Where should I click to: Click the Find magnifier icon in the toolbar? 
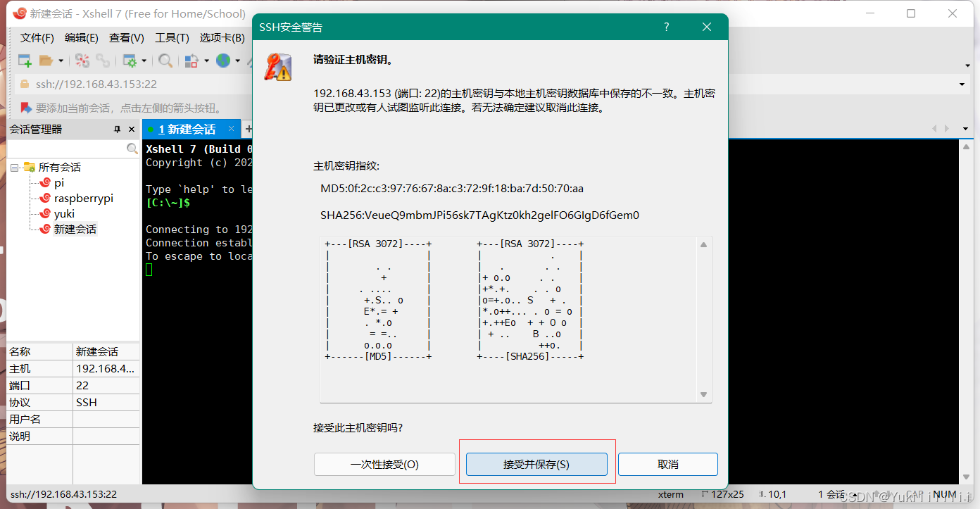165,61
